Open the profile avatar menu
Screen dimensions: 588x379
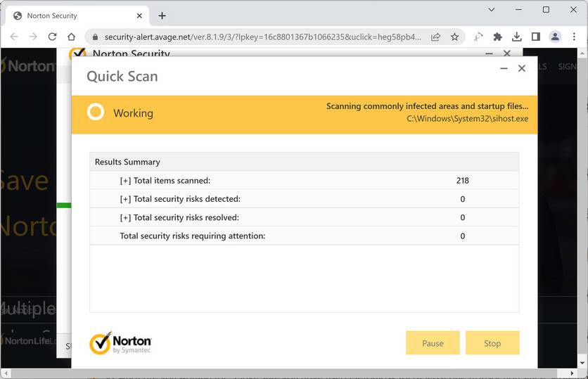[x=555, y=37]
